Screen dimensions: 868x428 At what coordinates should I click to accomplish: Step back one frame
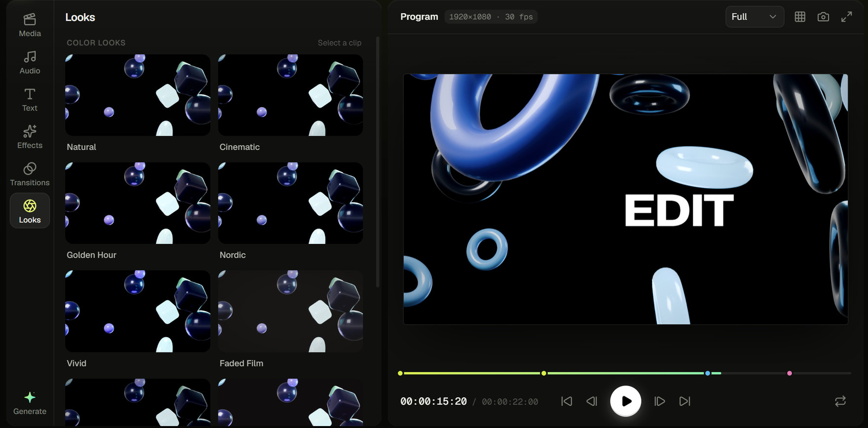[592, 401]
